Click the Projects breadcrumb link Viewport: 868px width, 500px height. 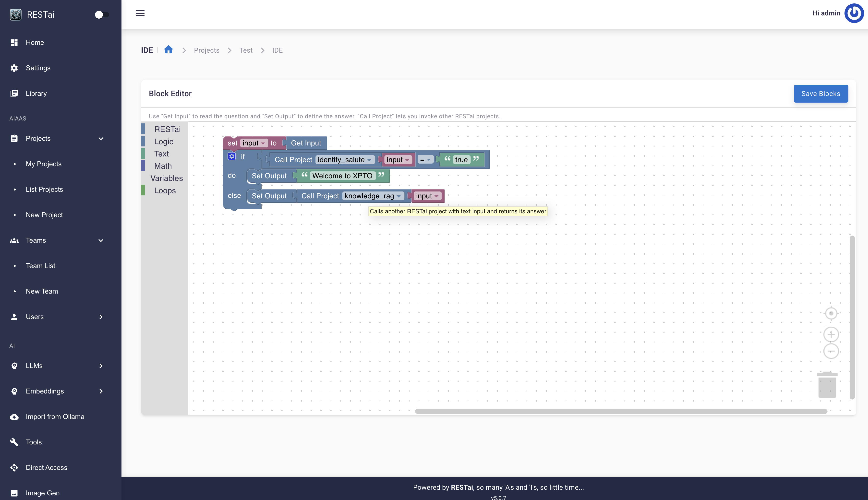(x=206, y=50)
